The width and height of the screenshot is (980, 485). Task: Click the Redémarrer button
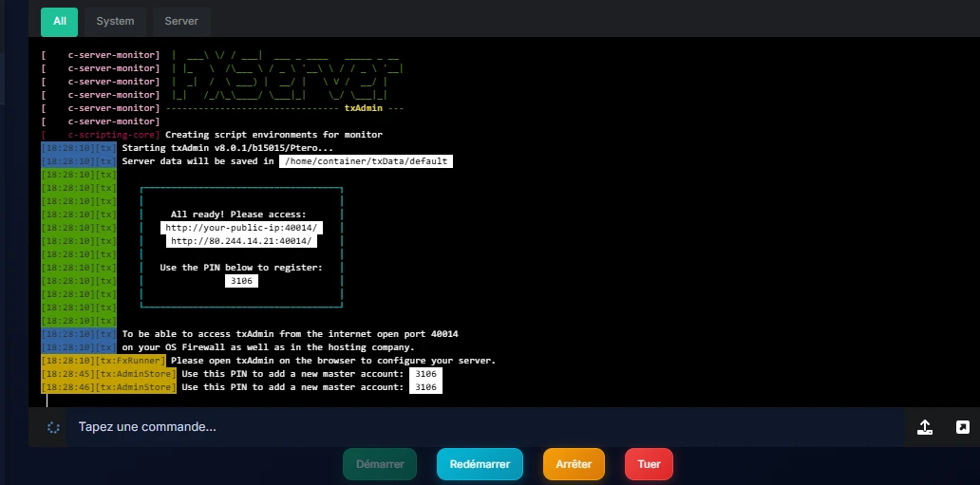point(480,464)
